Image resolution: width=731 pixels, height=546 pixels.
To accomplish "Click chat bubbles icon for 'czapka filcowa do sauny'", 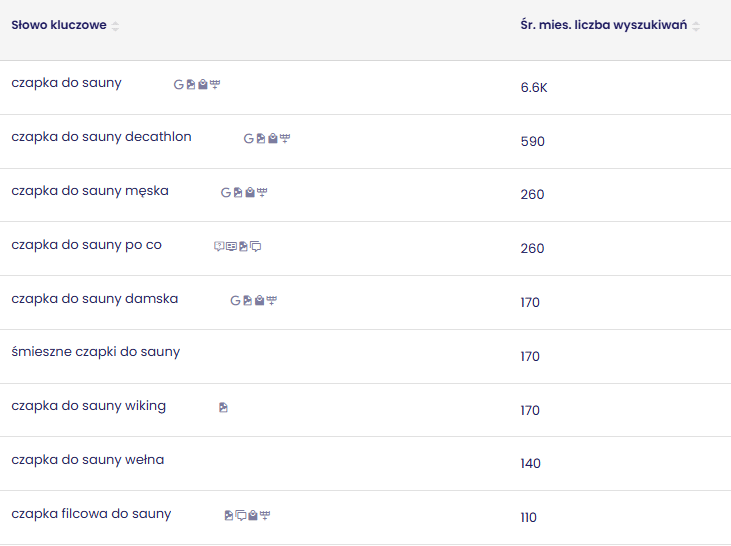I will (x=241, y=515).
